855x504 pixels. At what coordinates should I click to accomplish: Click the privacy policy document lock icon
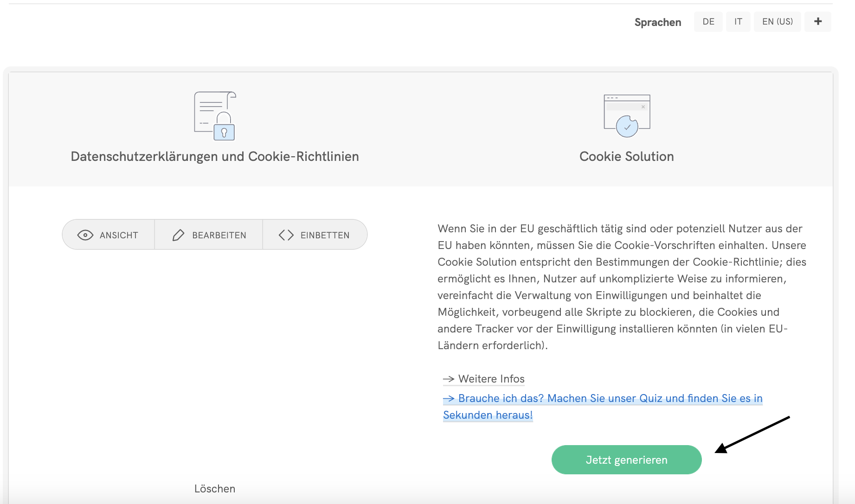coord(215,116)
